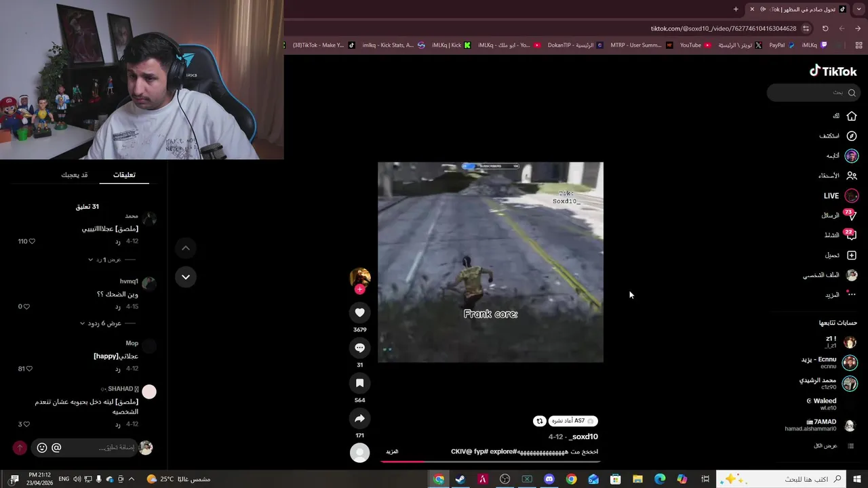Image resolution: width=868 pixels, height=488 pixels.
Task: Open the spinning sound disc icon
Action: click(359, 453)
